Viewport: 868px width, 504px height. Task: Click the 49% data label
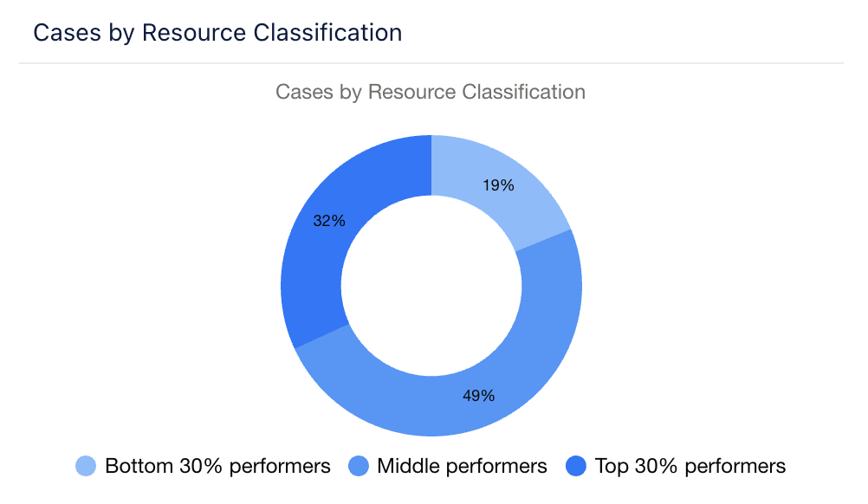click(x=479, y=396)
